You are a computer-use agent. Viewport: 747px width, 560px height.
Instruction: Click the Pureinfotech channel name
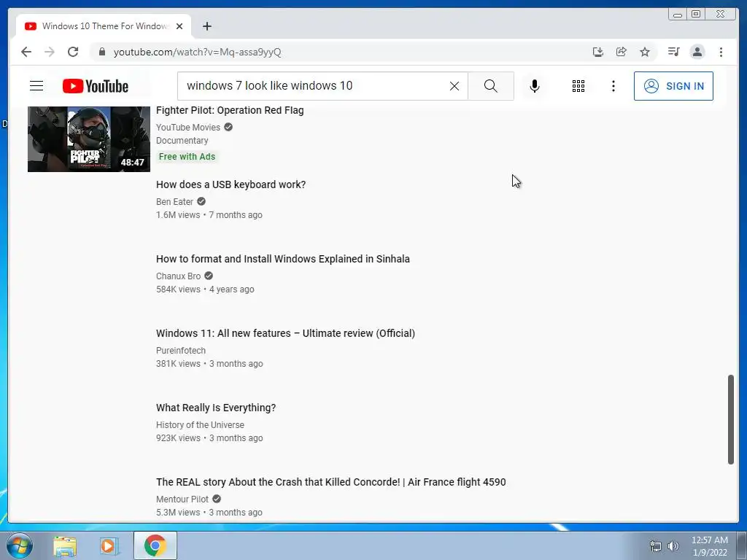point(181,351)
